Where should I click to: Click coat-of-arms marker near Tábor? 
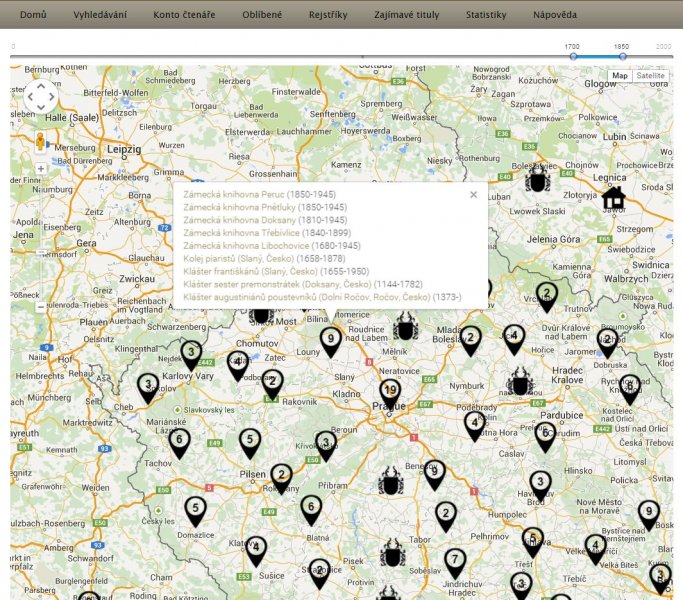coord(392,553)
